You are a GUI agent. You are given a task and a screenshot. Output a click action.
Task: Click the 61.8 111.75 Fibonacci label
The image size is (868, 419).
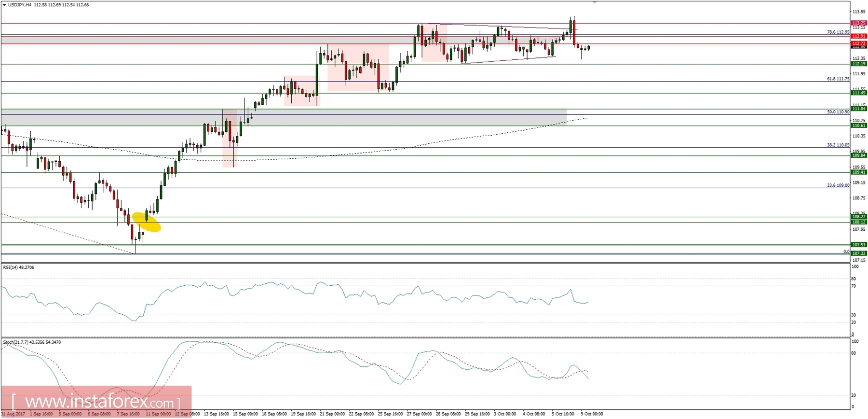click(x=838, y=79)
